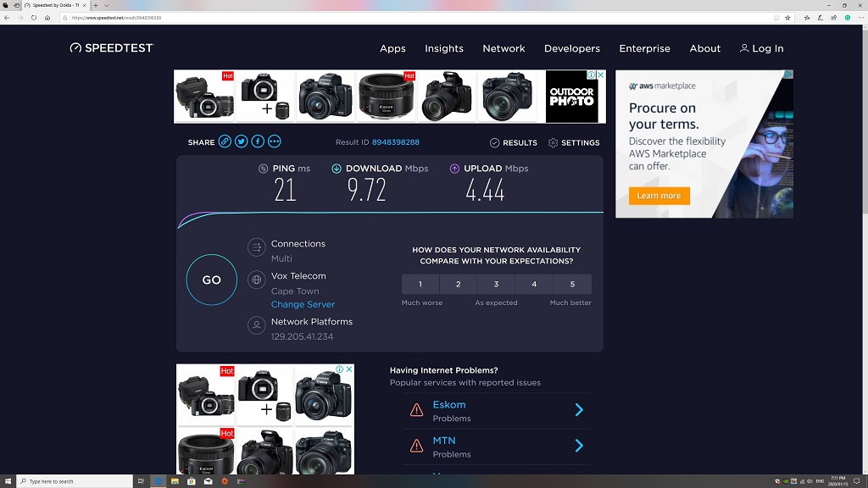Open the share page icon in browser toolbar
The height and width of the screenshot is (488, 868).
click(834, 18)
